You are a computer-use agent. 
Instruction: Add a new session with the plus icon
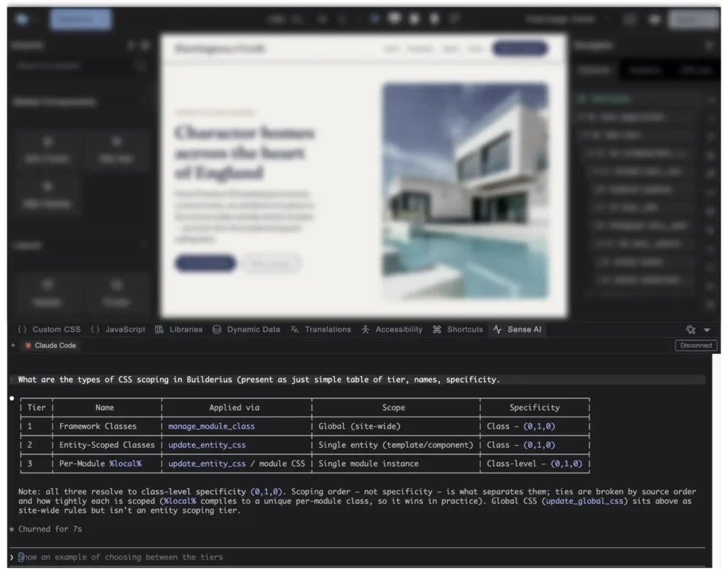(x=14, y=345)
